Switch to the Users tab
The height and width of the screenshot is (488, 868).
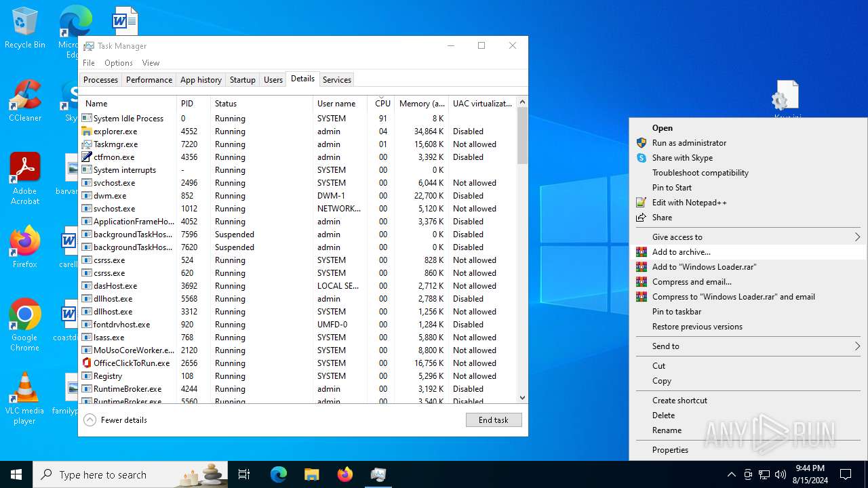[273, 80]
